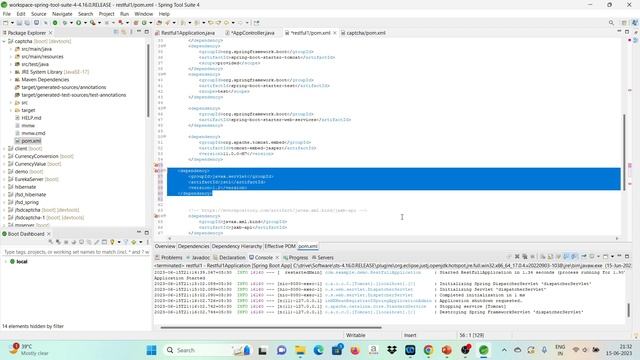
Task: Maximize the Console panel
Action: click(627, 256)
